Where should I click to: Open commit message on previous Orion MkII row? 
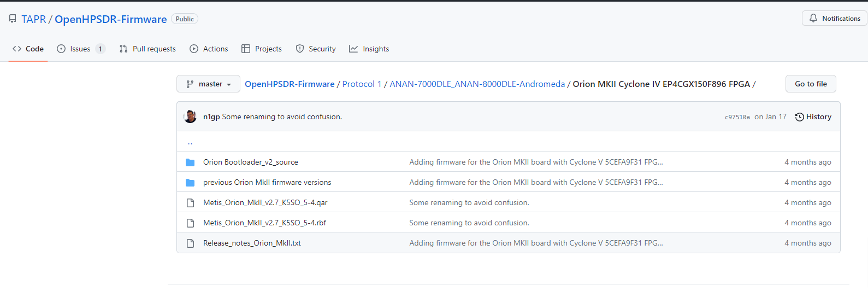click(x=536, y=182)
